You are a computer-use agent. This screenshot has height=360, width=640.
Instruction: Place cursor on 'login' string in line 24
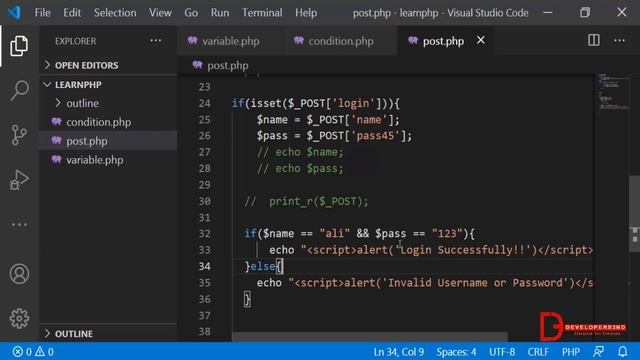pyautogui.click(x=353, y=103)
